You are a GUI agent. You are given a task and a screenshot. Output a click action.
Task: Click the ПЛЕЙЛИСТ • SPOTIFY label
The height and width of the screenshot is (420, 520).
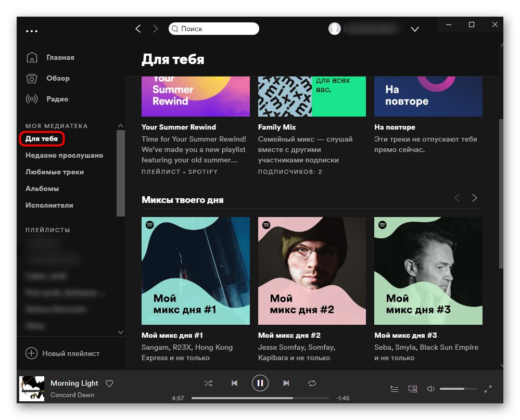click(180, 172)
